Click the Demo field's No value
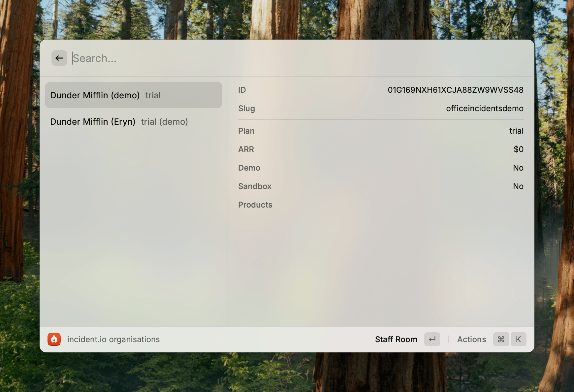The image size is (574, 392). click(518, 168)
